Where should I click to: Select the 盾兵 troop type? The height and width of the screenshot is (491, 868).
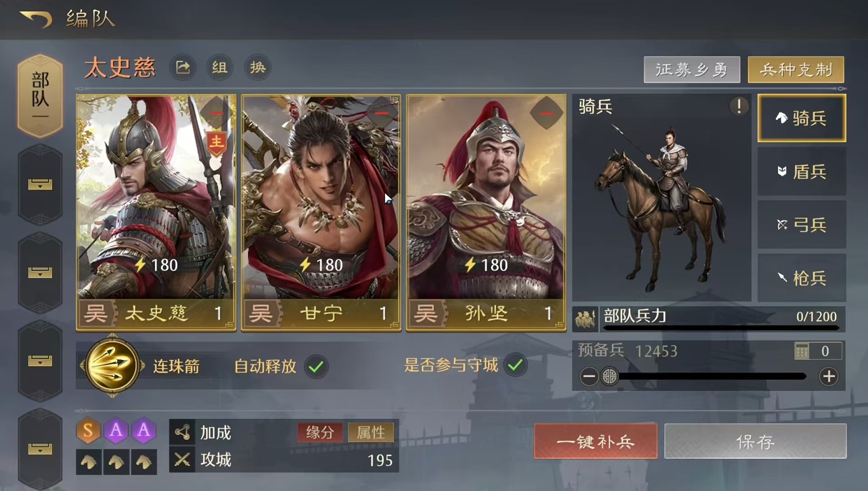pos(802,172)
